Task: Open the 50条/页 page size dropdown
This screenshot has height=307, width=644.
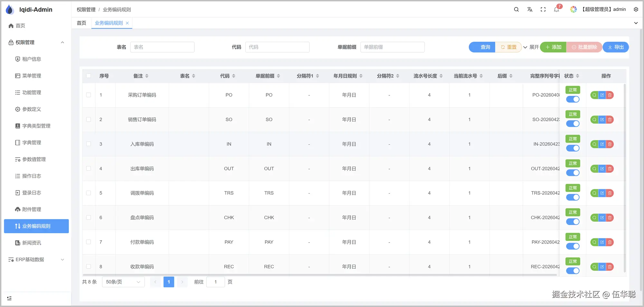Action: (123, 282)
